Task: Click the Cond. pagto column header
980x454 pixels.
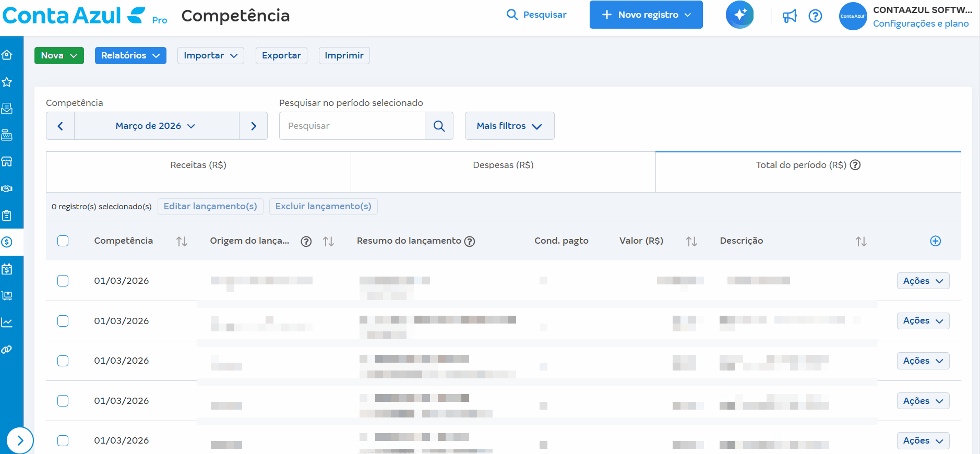Action: 561,241
